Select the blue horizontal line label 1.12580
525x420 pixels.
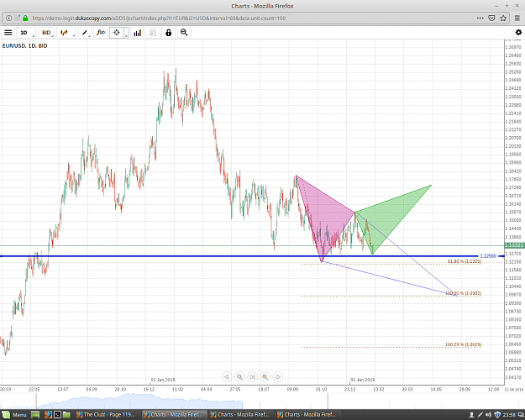click(x=488, y=256)
